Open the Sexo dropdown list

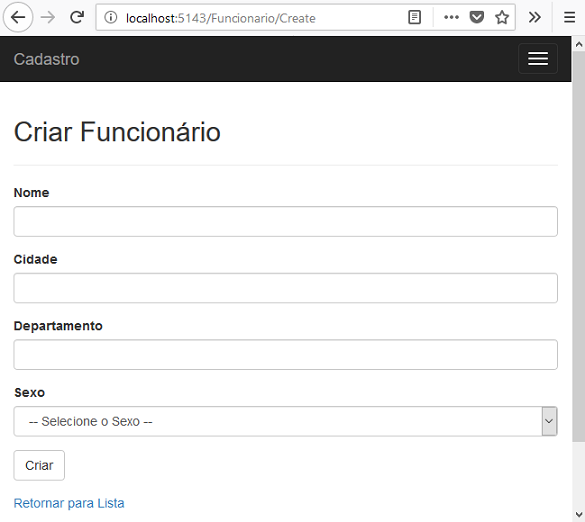click(x=285, y=421)
